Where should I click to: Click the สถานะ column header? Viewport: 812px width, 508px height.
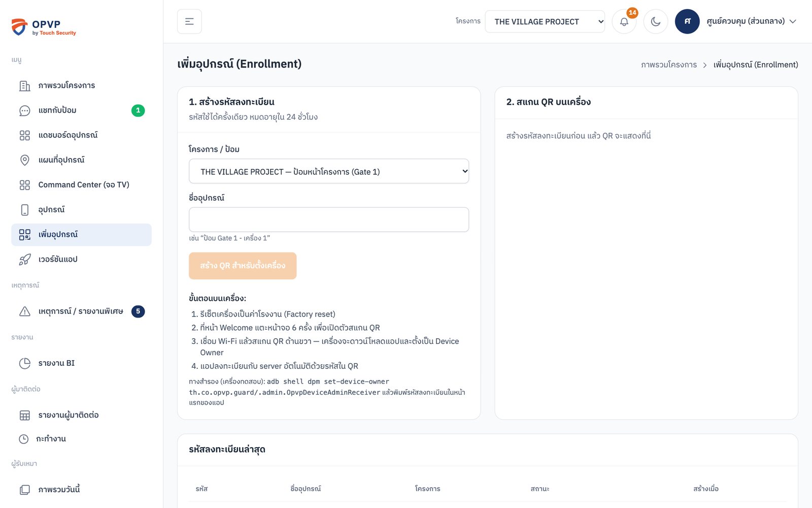(539, 489)
